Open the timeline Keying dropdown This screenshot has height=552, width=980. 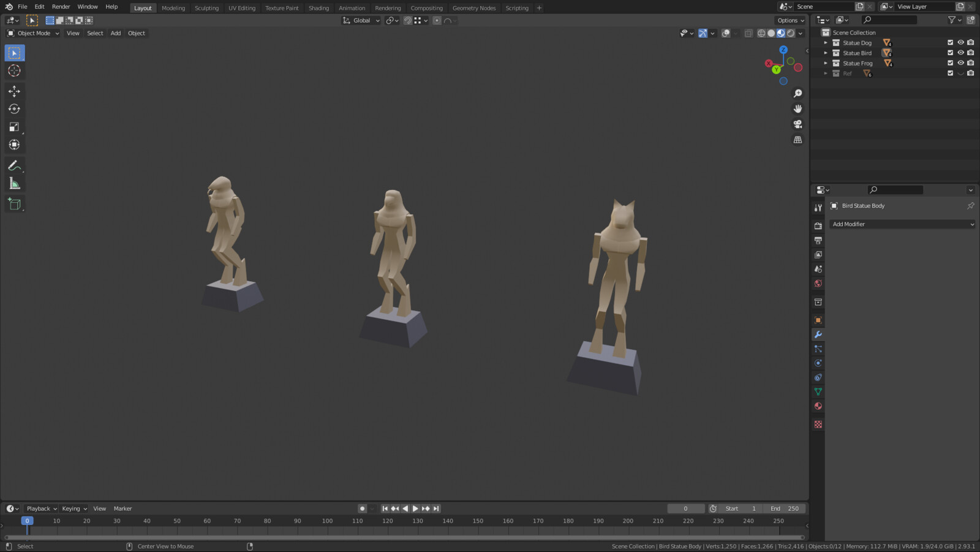(74, 509)
